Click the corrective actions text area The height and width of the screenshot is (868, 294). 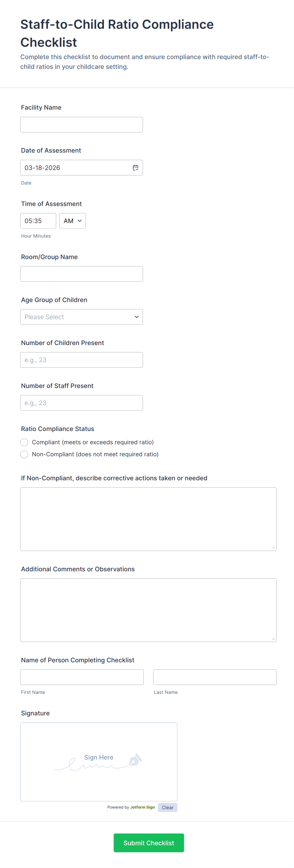click(x=148, y=519)
